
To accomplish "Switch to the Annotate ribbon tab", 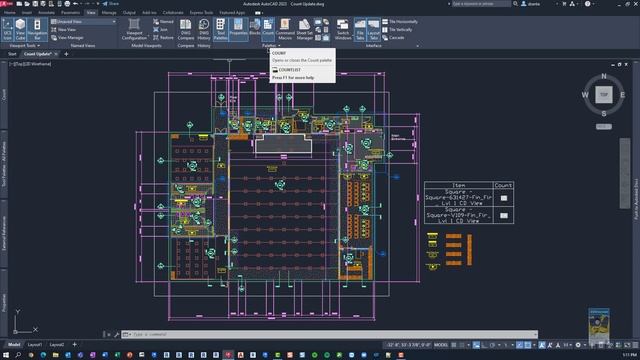I will point(46,13).
